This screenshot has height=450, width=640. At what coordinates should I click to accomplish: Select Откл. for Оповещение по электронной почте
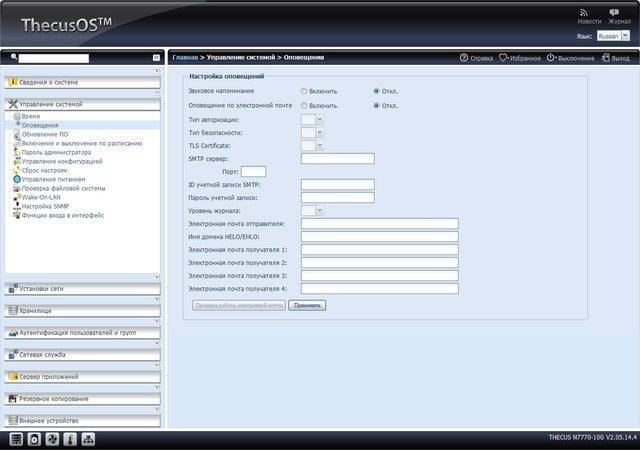click(x=376, y=105)
